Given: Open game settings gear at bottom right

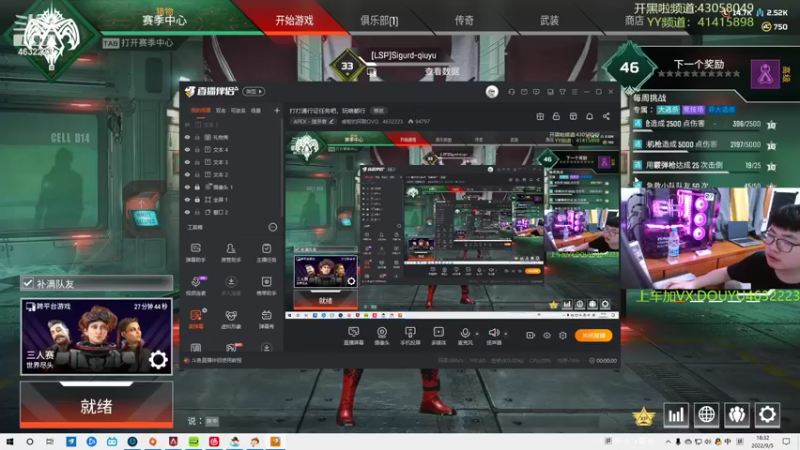Looking at the screenshot, I should [767, 414].
